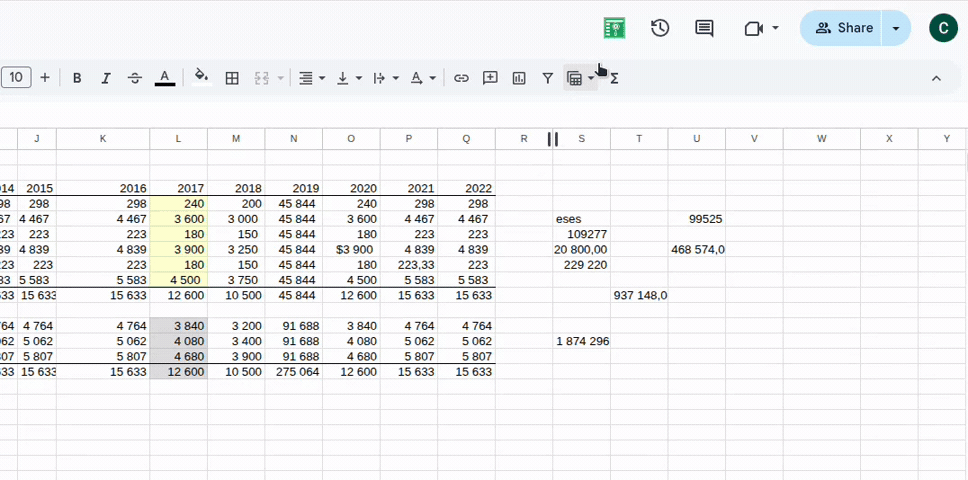Open the merge type dropdown arrow

(x=281, y=78)
